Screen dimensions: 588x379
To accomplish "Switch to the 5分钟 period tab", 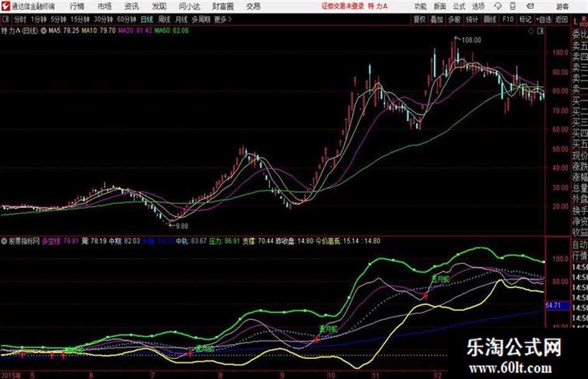I will point(58,19).
